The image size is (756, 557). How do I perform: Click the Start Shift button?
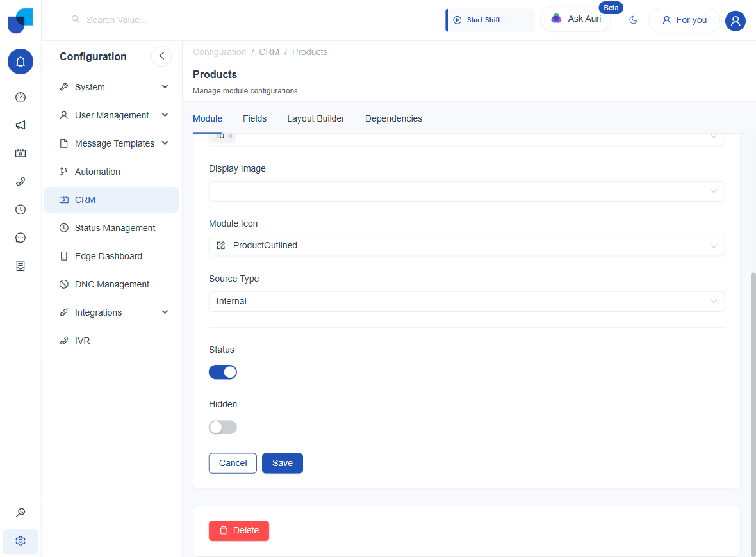tap(490, 20)
